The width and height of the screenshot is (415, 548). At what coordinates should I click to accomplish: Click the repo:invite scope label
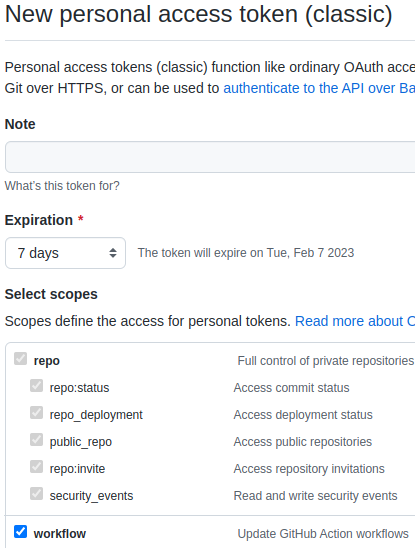click(77, 469)
